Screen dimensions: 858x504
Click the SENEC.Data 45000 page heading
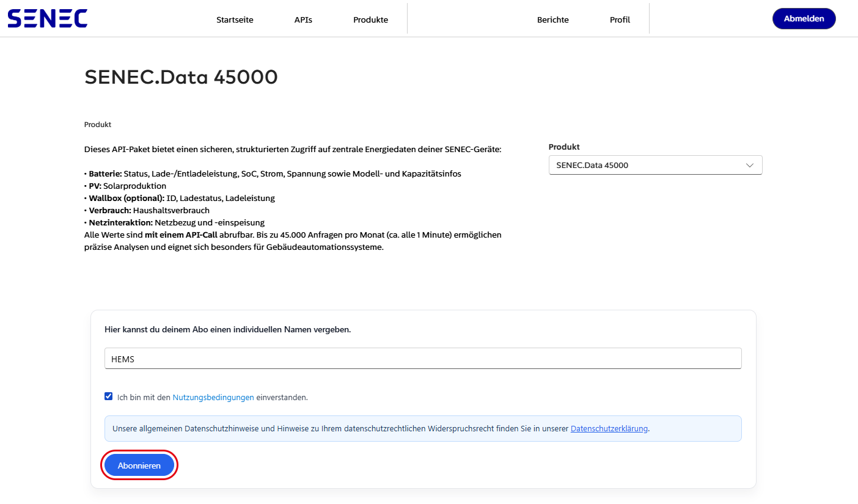pyautogui.click(x=181, y=78)
